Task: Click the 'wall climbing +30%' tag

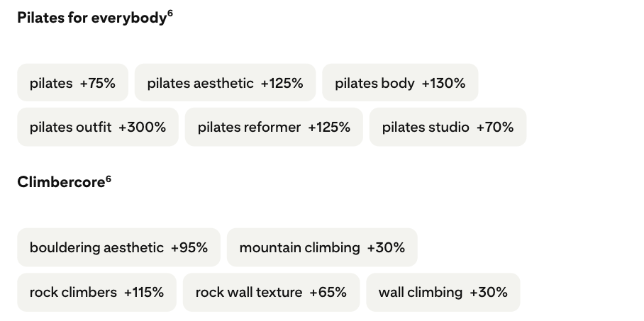Action: (x=443, y=292)
